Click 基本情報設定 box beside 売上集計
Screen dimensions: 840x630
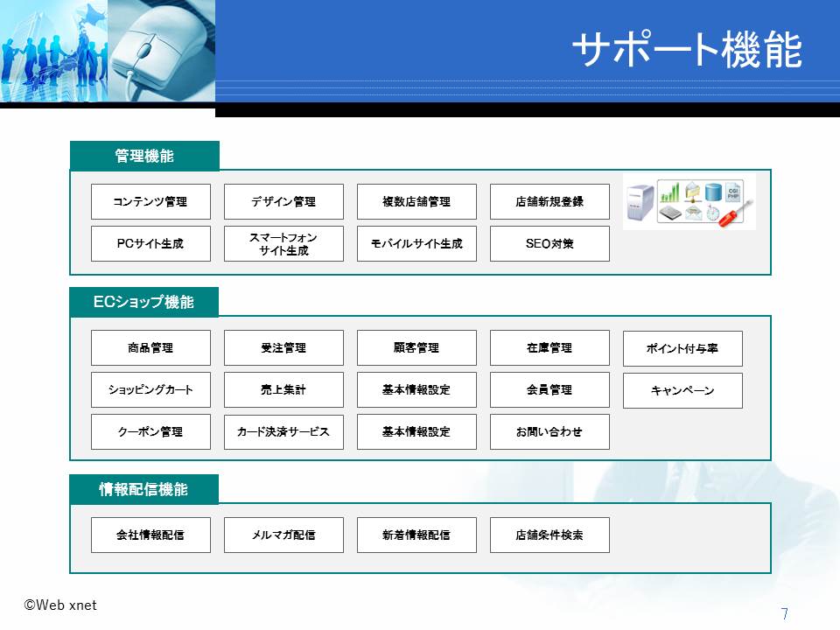click(416, 389)
